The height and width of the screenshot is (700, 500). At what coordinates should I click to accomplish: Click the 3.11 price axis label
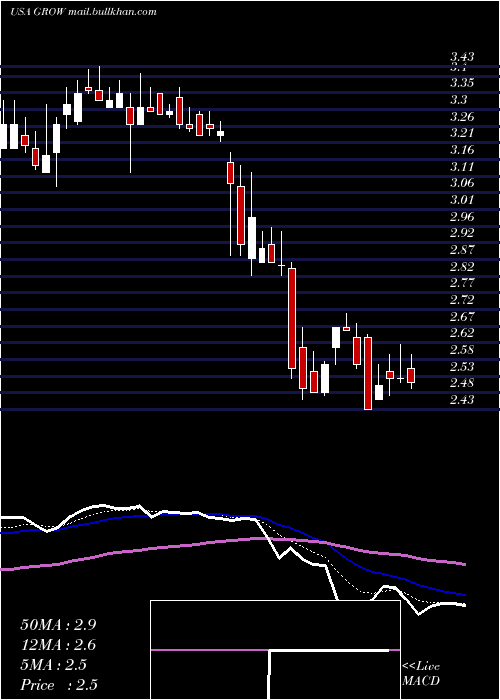pos(462,167)
